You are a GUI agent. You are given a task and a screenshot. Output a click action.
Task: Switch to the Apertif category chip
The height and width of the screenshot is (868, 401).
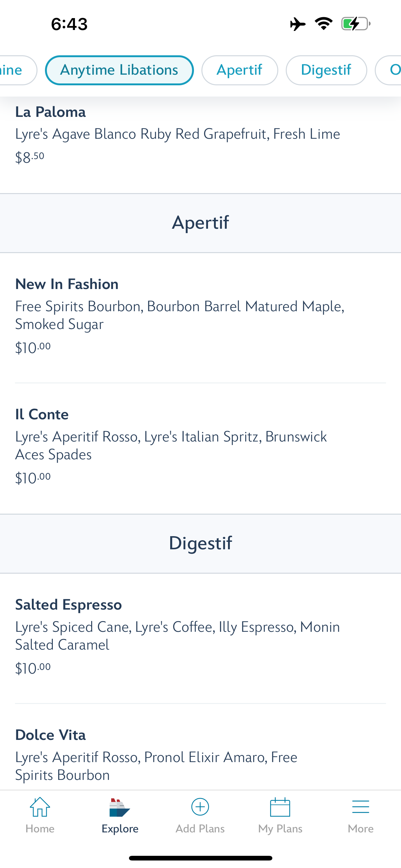tap(240, 70)
